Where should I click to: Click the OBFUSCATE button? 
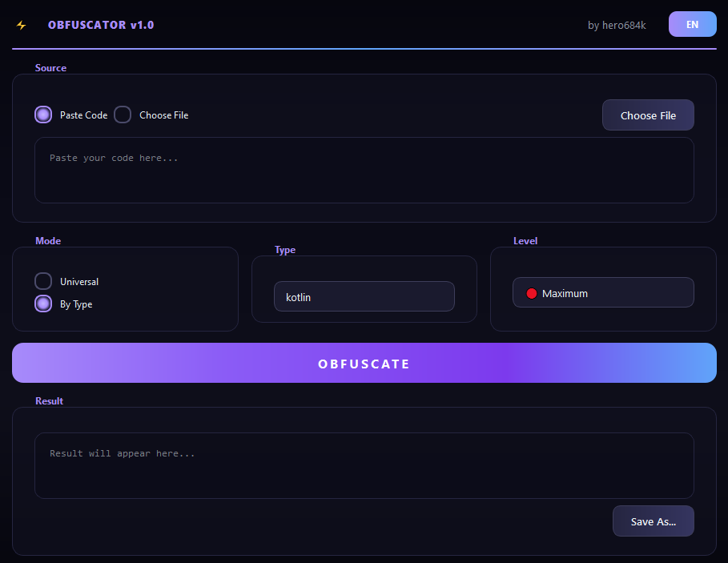(364, 363)
